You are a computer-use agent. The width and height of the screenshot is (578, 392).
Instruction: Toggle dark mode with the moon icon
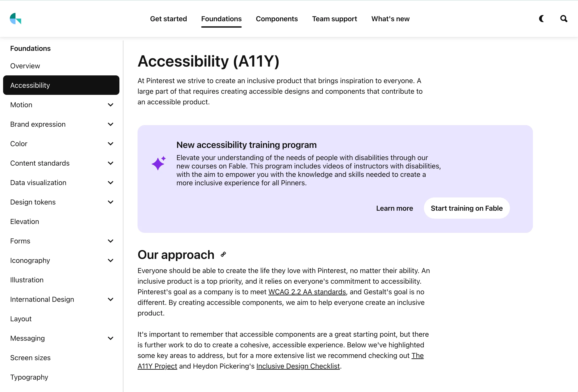542,18
